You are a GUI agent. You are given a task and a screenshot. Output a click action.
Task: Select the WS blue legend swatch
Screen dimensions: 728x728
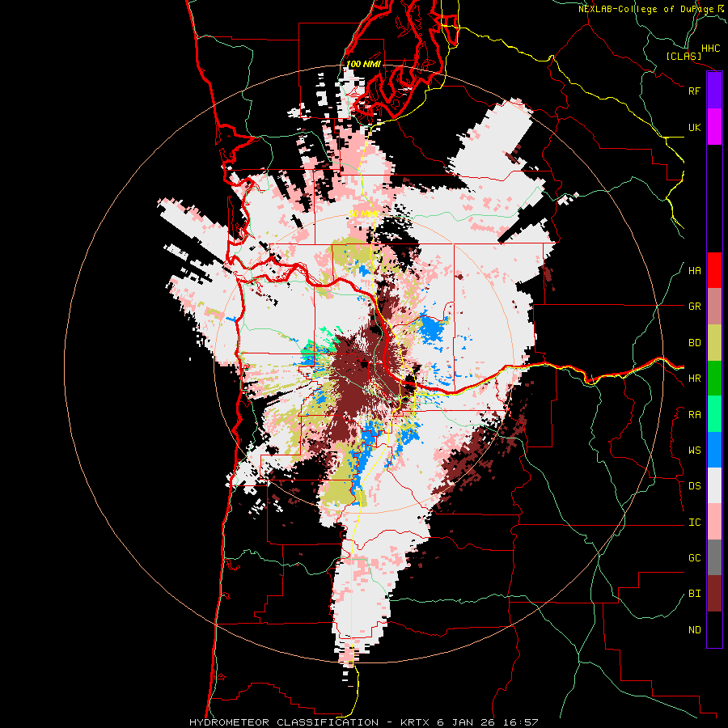click(x=714, y=450)
